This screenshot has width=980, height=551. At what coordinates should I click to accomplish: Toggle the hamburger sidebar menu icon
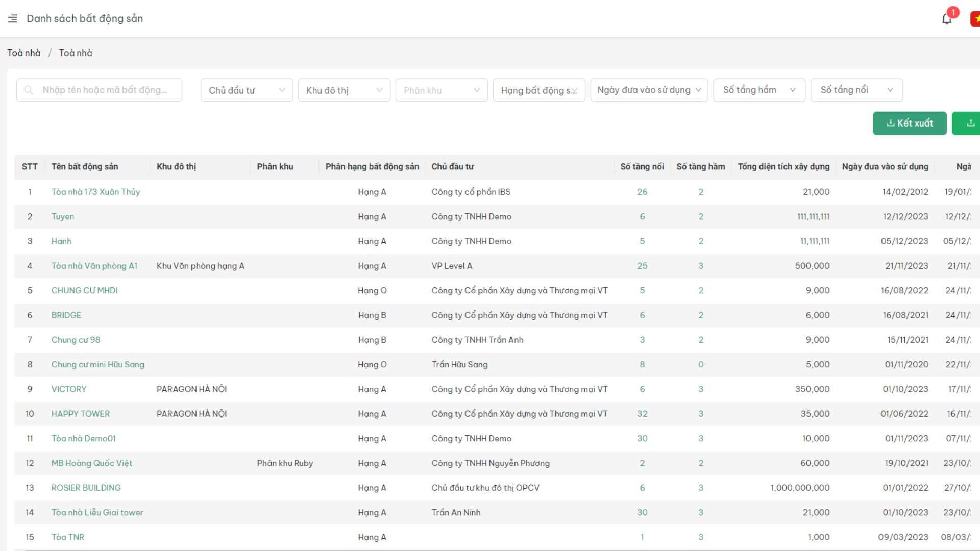coord(13,19)
